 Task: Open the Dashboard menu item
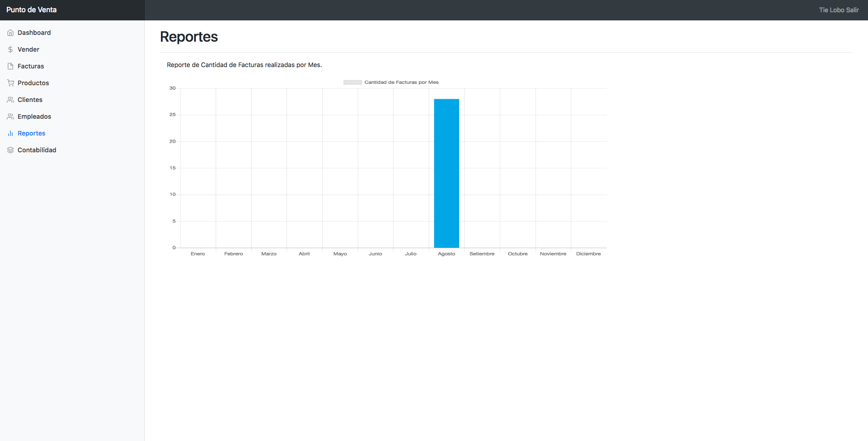[x=34, y=33]
